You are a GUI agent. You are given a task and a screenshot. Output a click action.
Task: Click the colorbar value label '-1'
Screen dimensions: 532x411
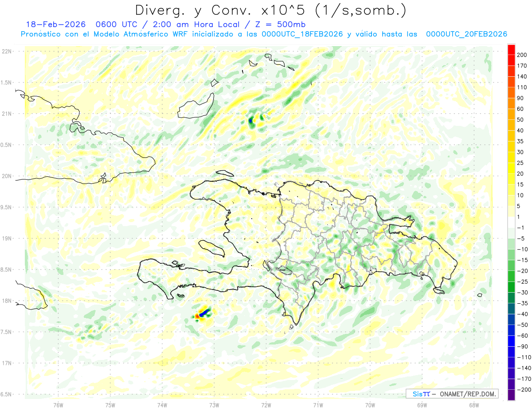(520, 227)
